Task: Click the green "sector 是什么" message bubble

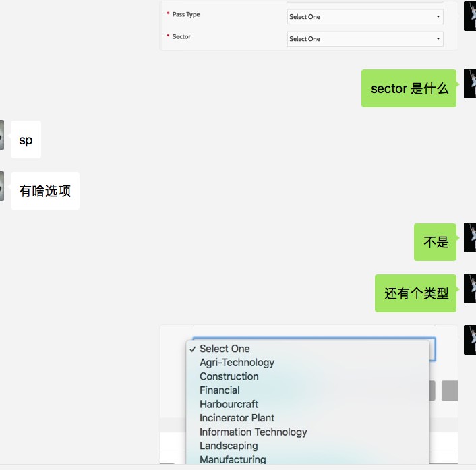Action: (409, 88)
